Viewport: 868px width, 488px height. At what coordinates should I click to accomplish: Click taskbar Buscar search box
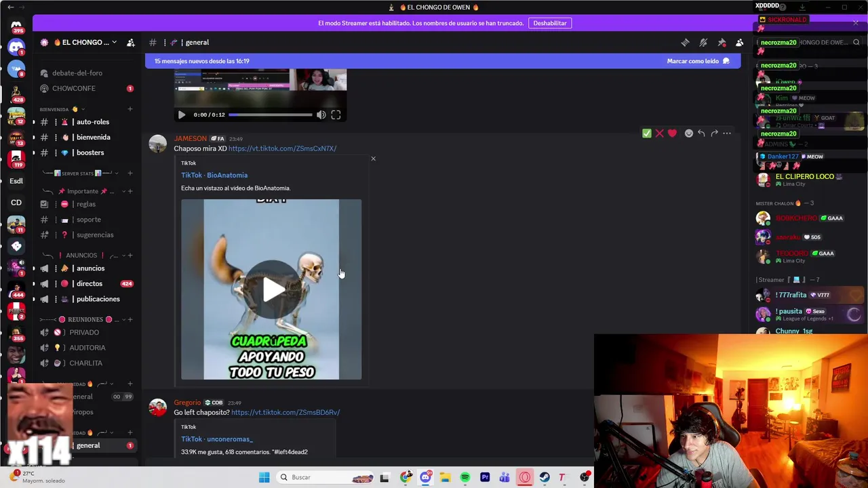[326, 477]
